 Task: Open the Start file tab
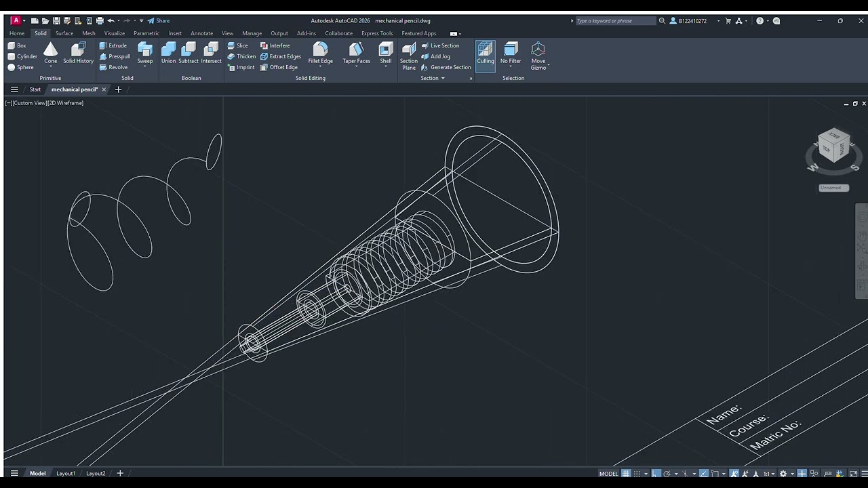point(35,89)
